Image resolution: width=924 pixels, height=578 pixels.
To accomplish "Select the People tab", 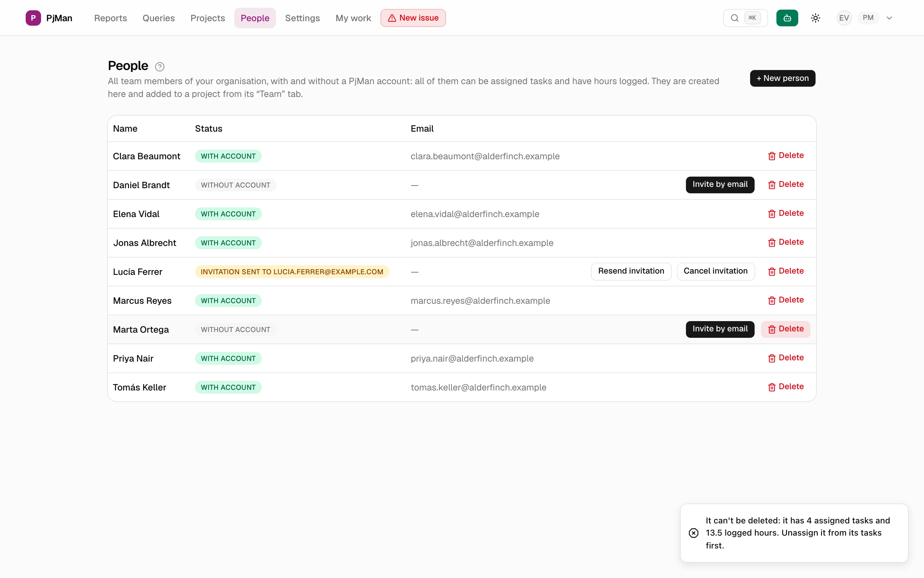I will (x=255, y=18).
